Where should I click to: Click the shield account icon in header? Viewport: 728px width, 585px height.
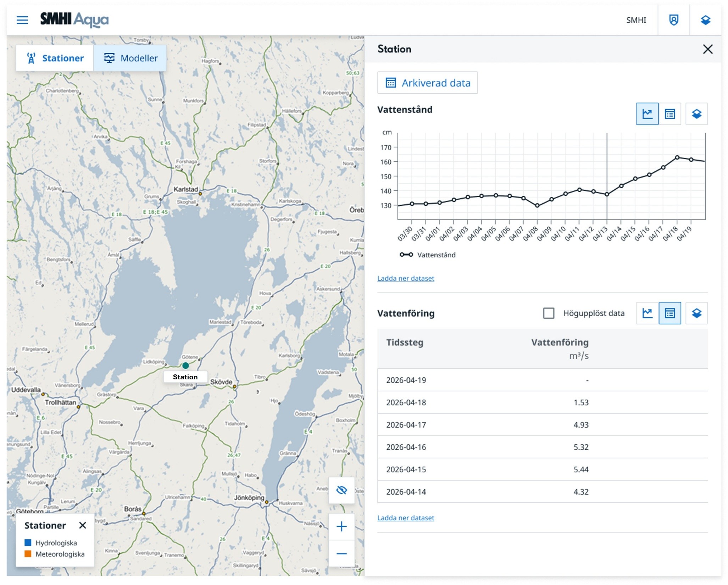[x=673, y=20]
